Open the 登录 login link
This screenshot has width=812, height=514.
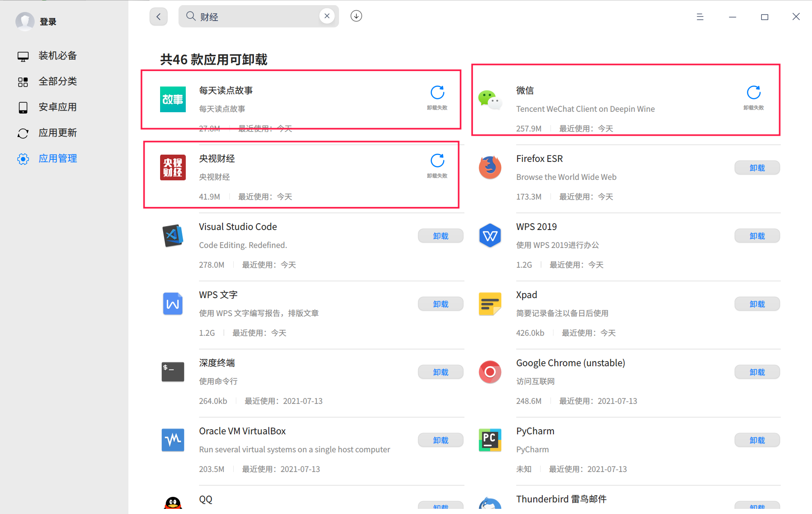click(48, 22)
